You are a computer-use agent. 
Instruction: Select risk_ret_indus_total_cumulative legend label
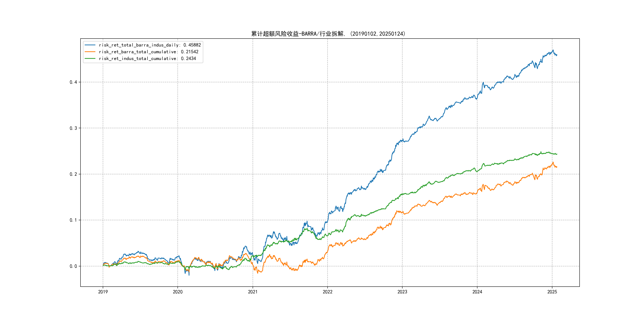[x=147, y=58]
